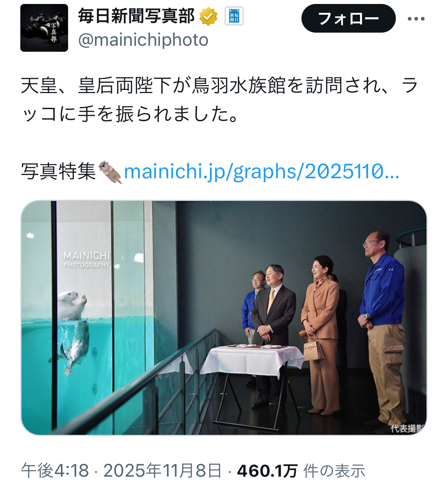Click the 写真特集 text in the tweet
Screen dimensions: 448x485
tap(59, 172)
